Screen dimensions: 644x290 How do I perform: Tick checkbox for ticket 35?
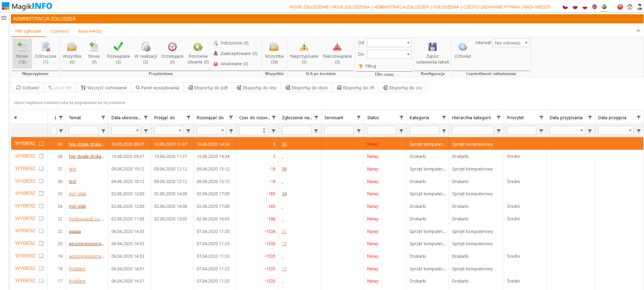tap(41, 194)
